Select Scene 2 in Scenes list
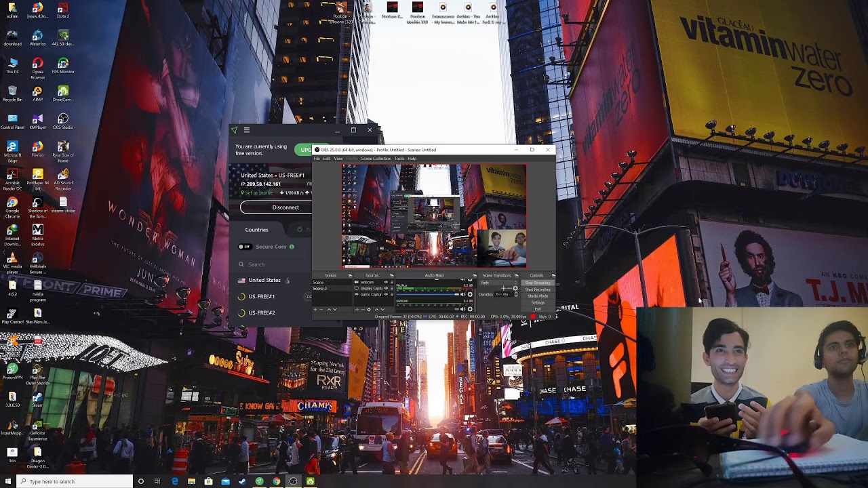The image size is (868, 488). (332, 289)
